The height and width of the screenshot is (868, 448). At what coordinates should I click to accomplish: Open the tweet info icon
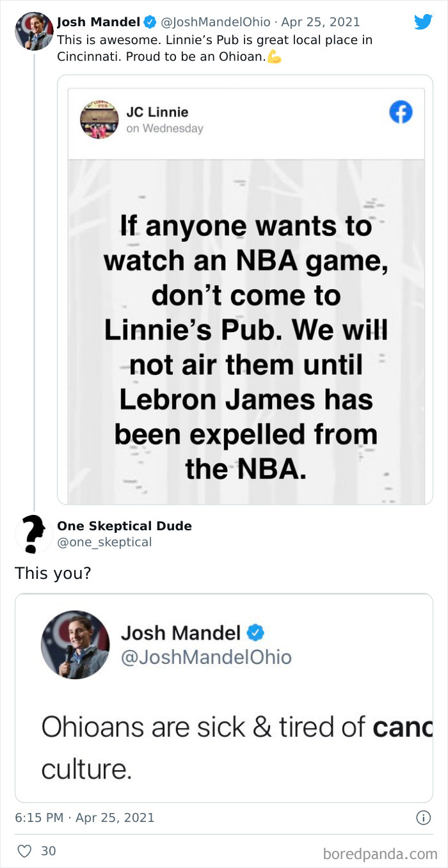pos(422,817)
